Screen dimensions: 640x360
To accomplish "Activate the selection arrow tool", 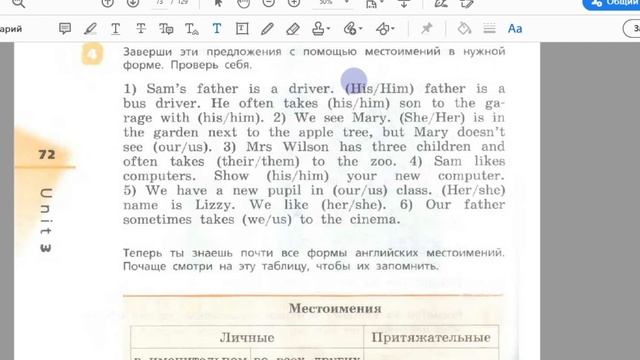I will [x=218, y=3].
